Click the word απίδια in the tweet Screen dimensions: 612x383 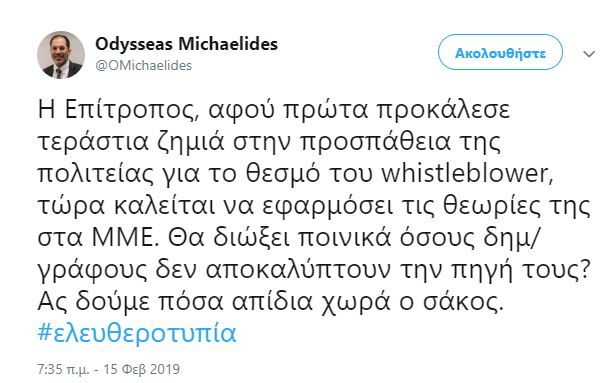coord(272,302)
